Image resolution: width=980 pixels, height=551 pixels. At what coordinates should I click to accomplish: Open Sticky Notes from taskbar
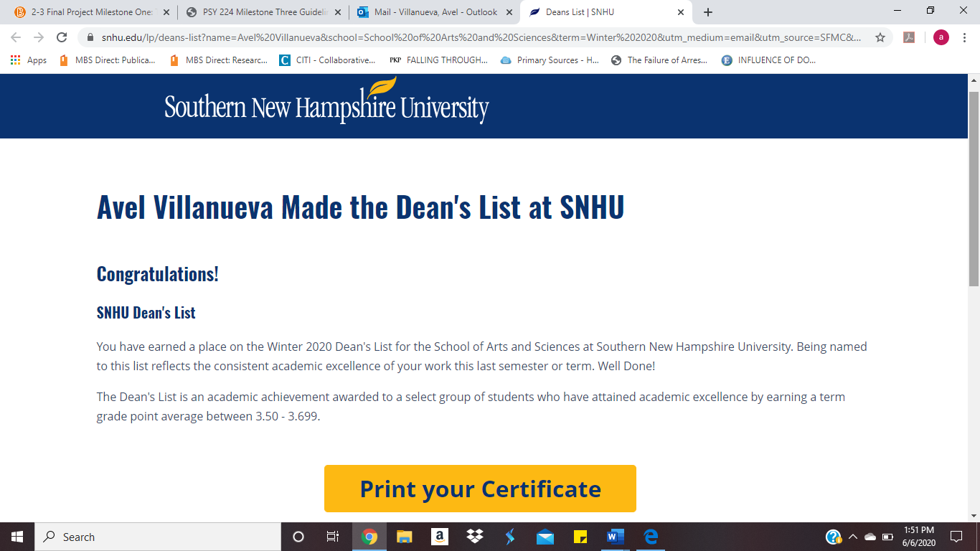click(x=580, y=537)
